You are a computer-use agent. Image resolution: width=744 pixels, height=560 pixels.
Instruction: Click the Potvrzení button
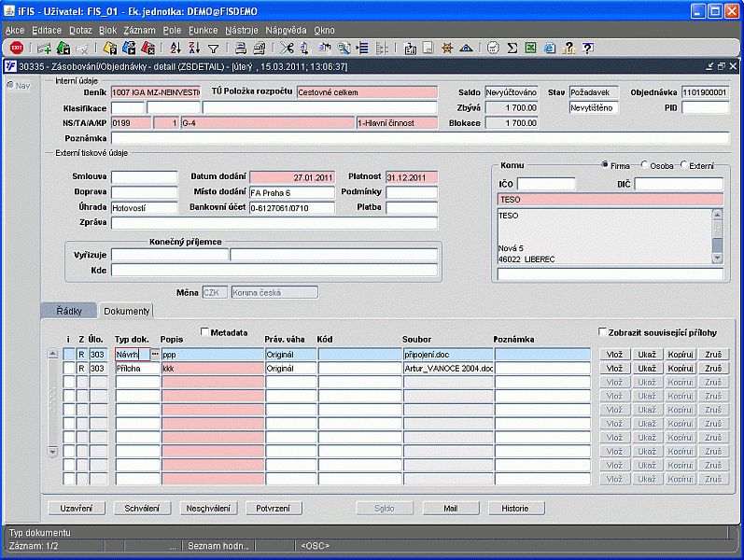(274, 509)
